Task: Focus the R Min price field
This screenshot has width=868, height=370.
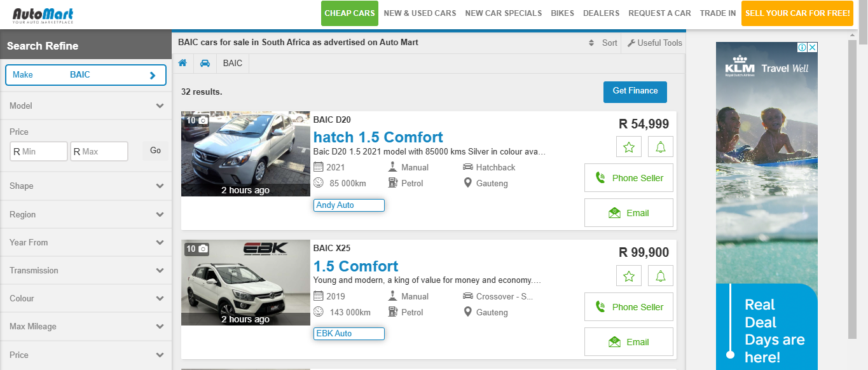Action: tap(39, 151)
